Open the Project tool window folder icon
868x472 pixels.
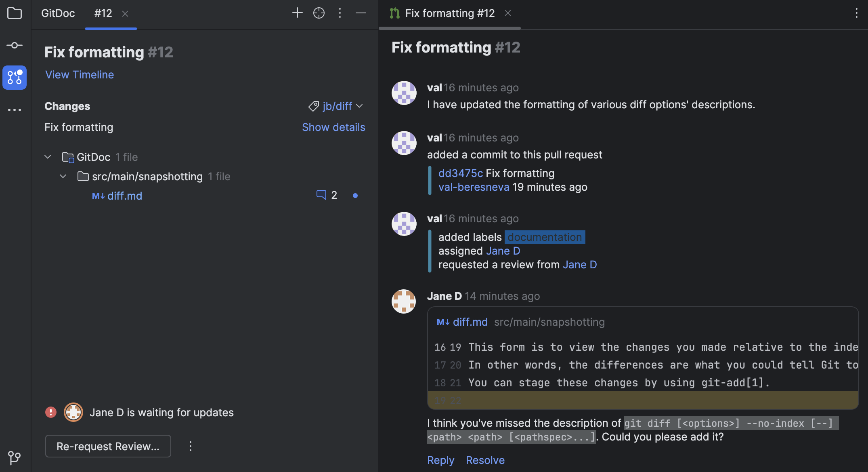tap(15, 13)
